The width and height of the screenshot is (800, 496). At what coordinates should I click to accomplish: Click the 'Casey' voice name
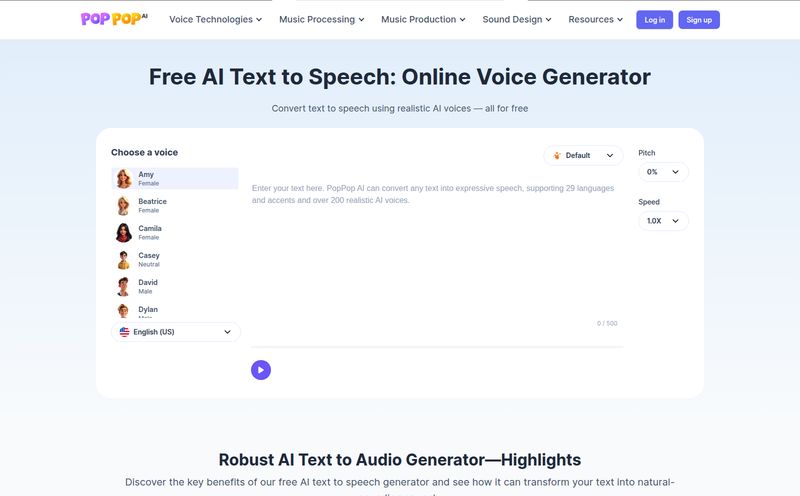[x=149, y=256]
